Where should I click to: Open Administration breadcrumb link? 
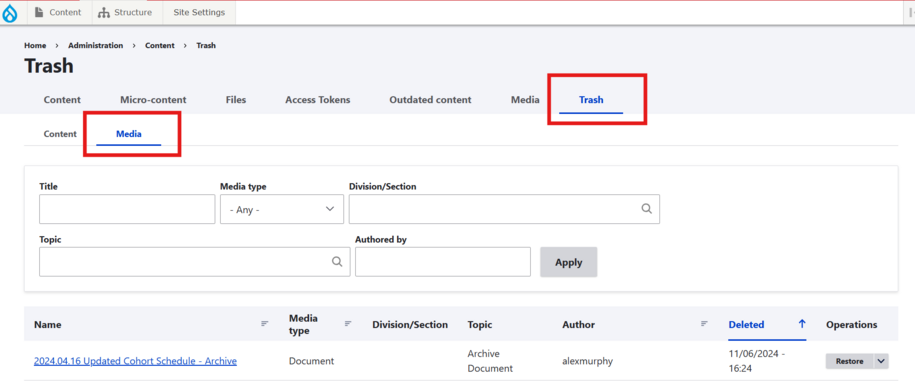[x=96, y=45]
